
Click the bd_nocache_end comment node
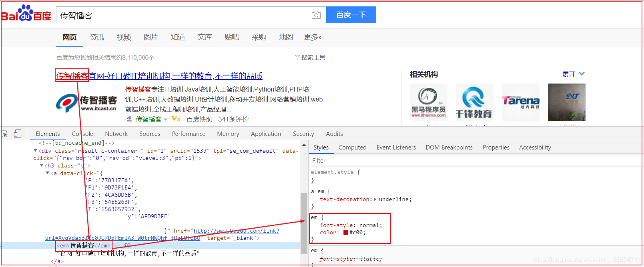point(76,143)
